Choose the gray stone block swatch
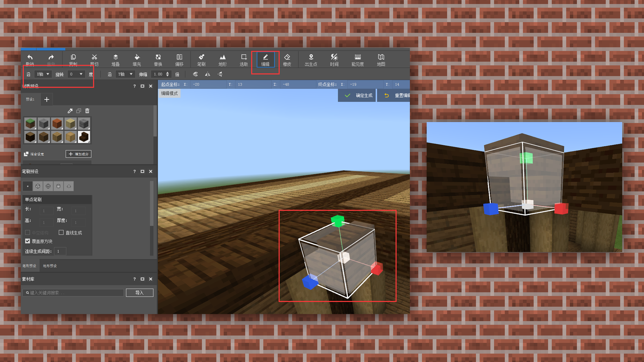 pyautogui.click(x=44, y=124)
